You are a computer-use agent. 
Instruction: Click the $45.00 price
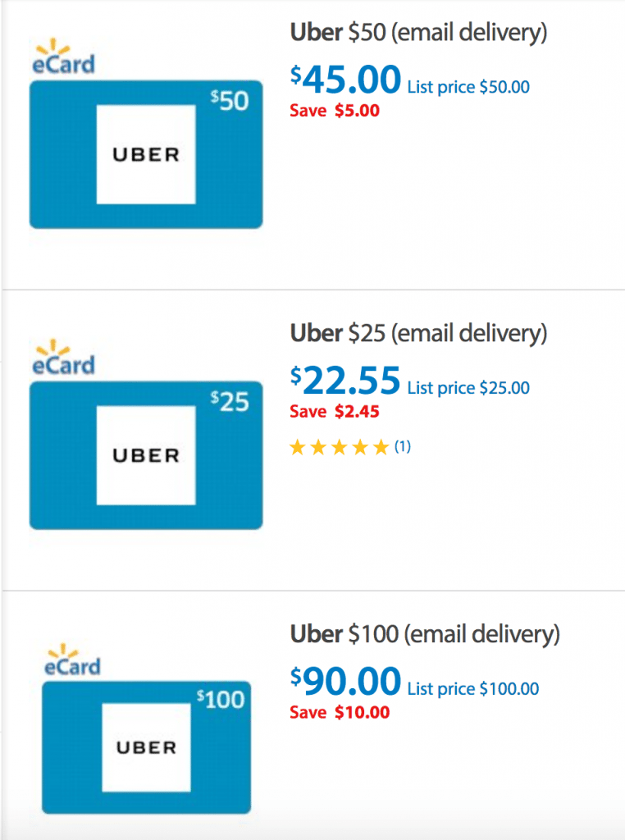point(345,80)
